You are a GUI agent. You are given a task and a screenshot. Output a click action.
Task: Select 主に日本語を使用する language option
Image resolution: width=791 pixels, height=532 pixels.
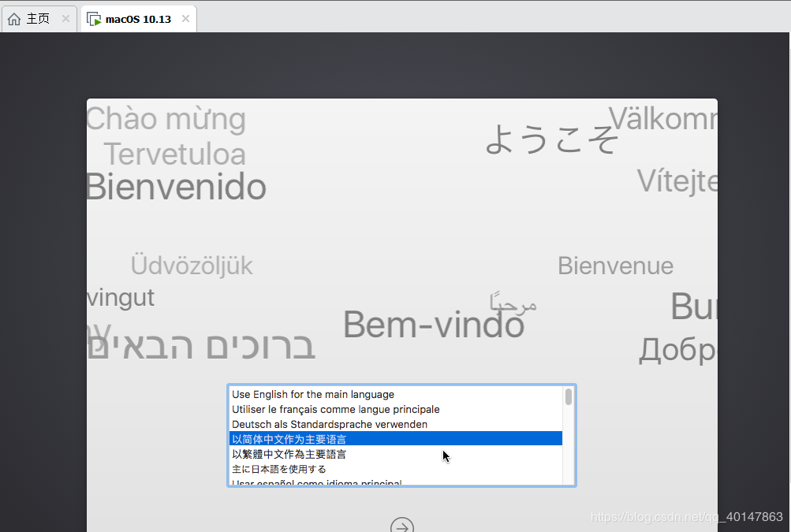pos(278,469)
